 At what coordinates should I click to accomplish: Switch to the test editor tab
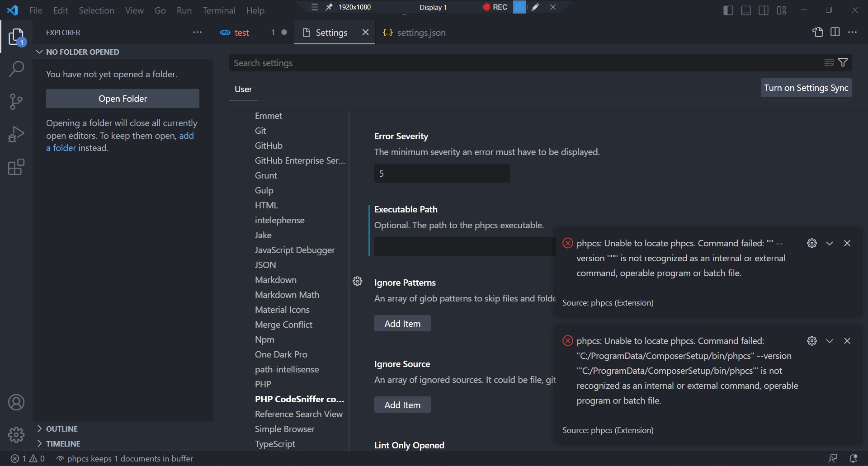[x=253, y=33]
